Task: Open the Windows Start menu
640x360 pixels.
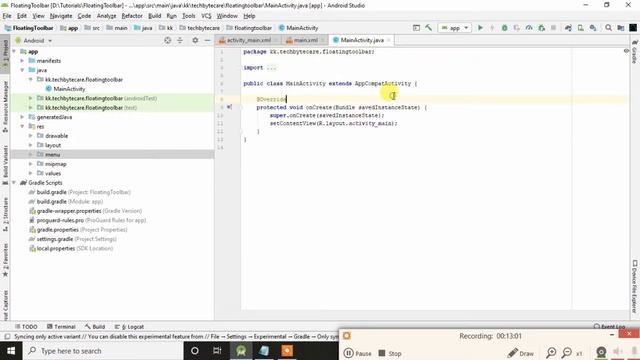Action: (11, 351)
